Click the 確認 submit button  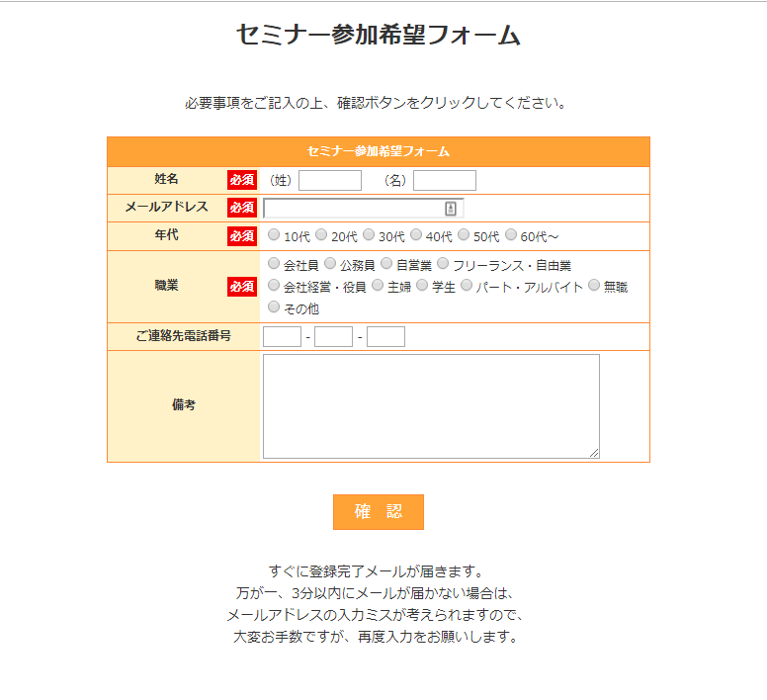pyautogui.click(x=378, y=512)
